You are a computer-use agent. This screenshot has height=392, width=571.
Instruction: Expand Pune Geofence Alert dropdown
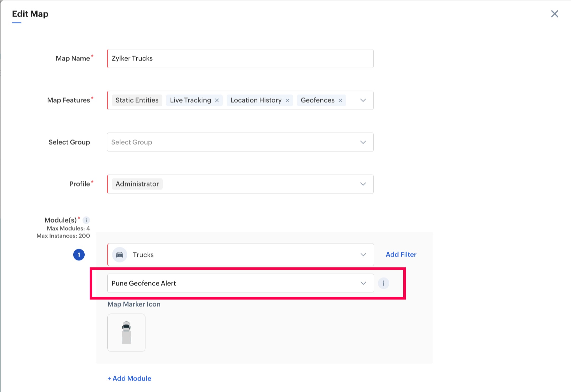[x=363, y=283]
